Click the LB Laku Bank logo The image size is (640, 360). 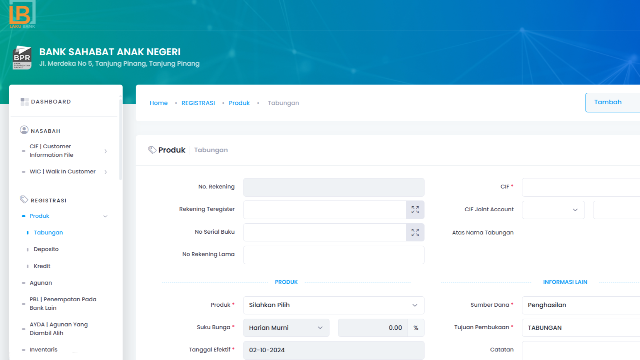pos(22,14)
